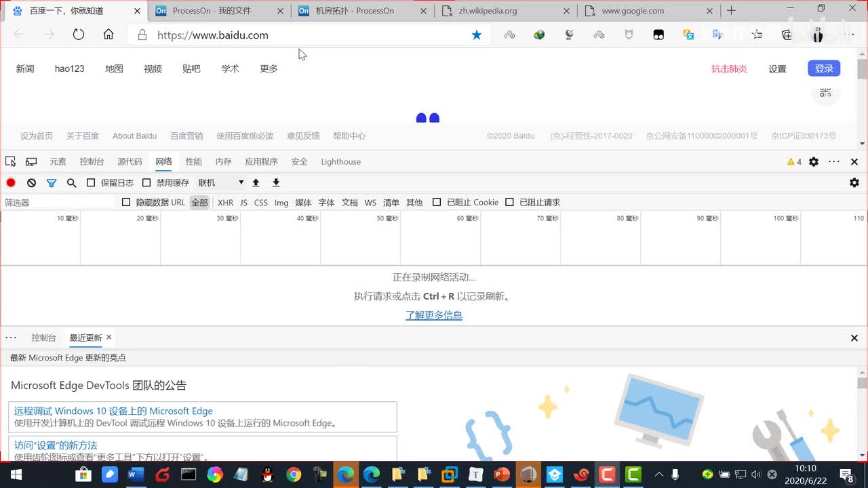Viewport: 868px width, 488px height.
Task: Filter requests by WS
Action: click(370, 202)
